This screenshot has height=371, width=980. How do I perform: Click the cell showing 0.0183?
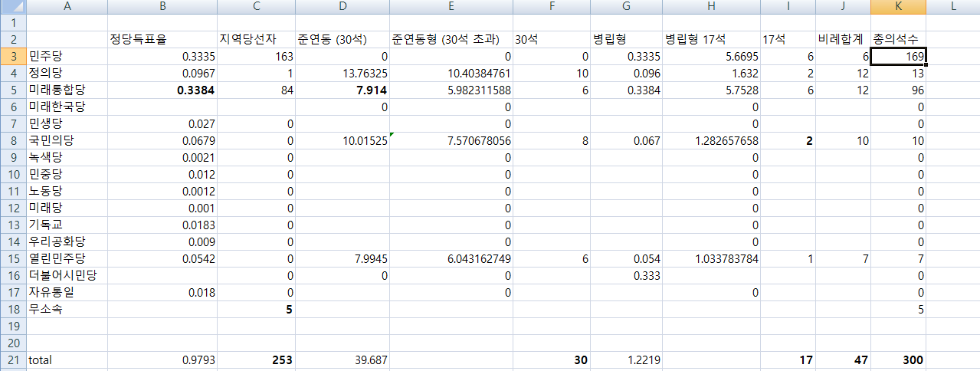[x=162, y=225]
